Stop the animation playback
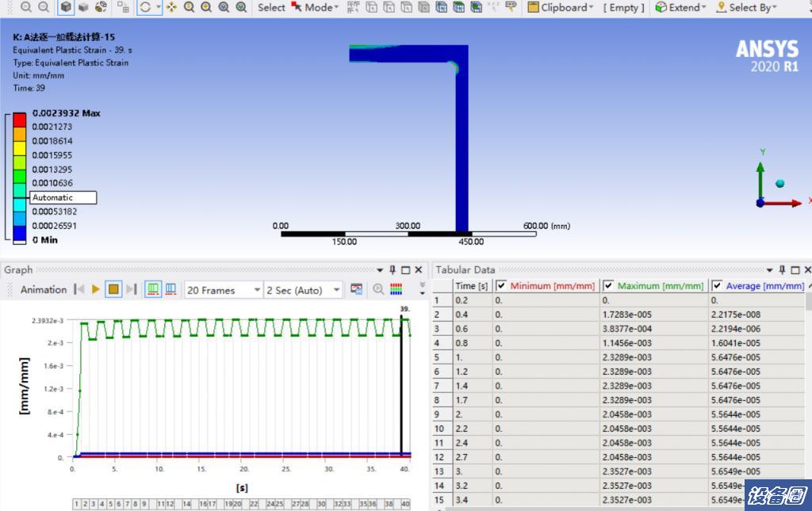The image size is (812, 511). [113, 289]
